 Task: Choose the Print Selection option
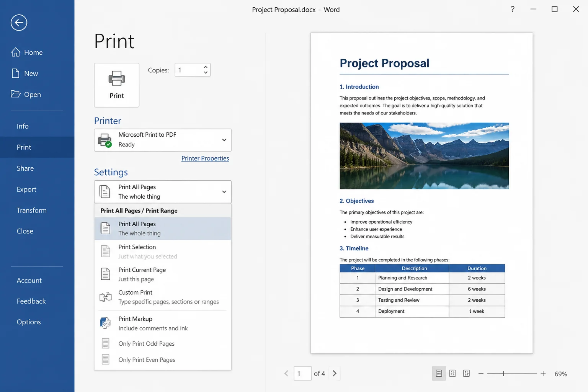[163, 252]
